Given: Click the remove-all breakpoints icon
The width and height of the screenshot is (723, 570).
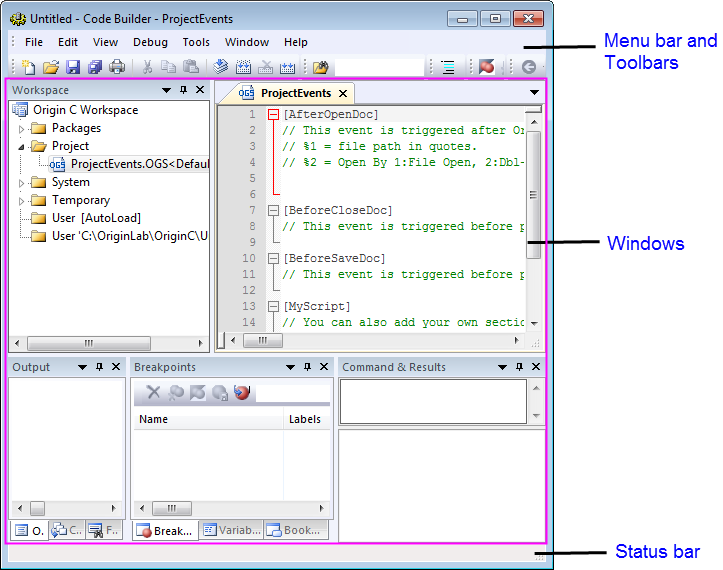Looking at the screenshot, I should [176, 392].
